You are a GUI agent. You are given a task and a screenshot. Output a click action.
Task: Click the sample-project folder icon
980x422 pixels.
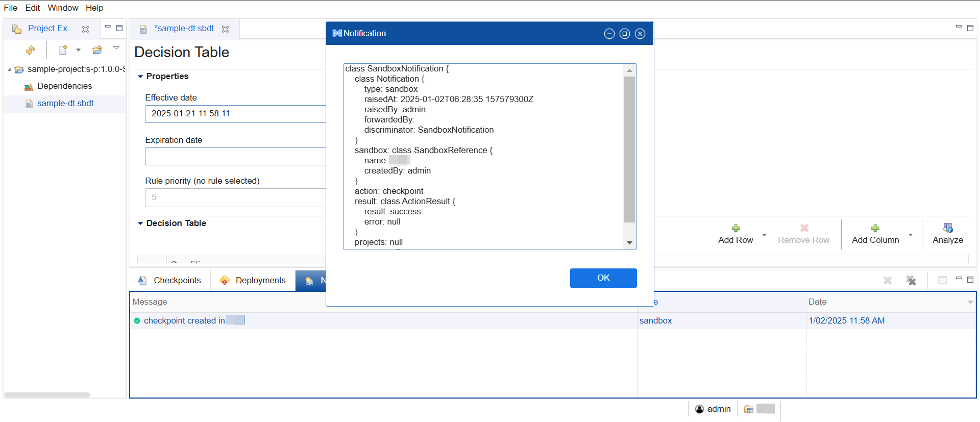pyautogui.click(x=19, y=69)
